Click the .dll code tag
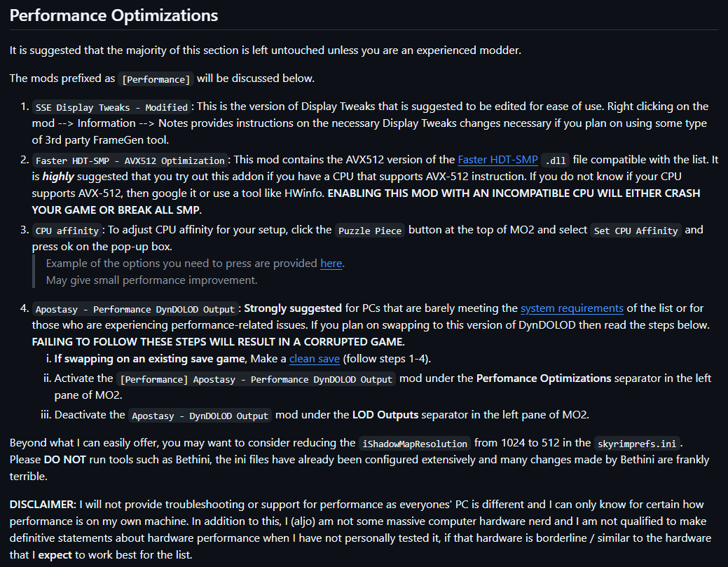Screen dimensions: 728x567 coord(556,160)
